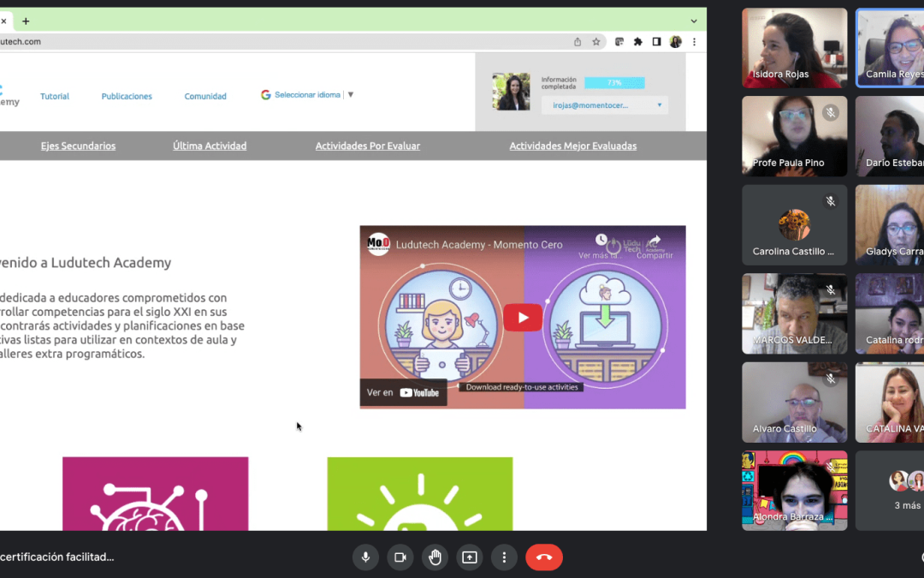Click the user profile photo in the header
Screen dimensions: 924x578
pos(511,92)
